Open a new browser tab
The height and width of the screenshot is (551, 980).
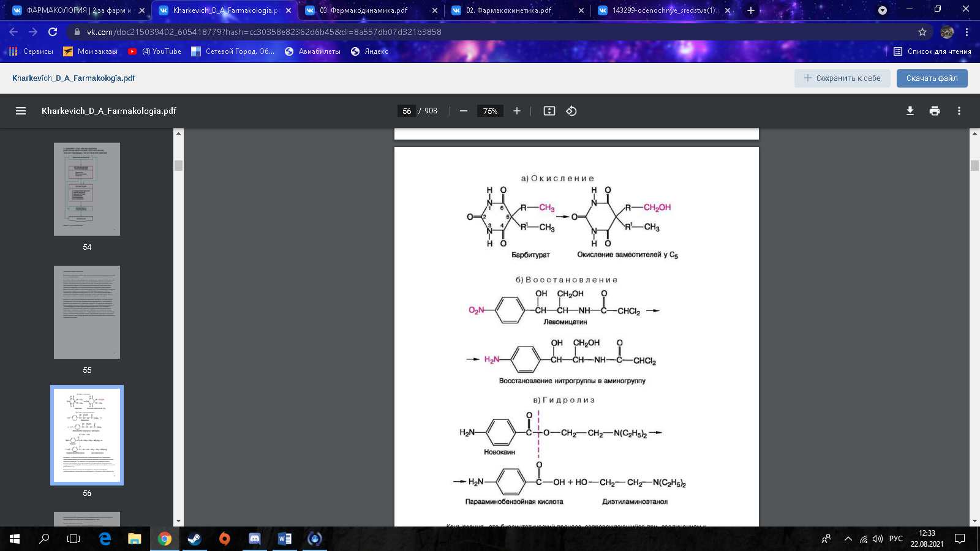[751, 10]
